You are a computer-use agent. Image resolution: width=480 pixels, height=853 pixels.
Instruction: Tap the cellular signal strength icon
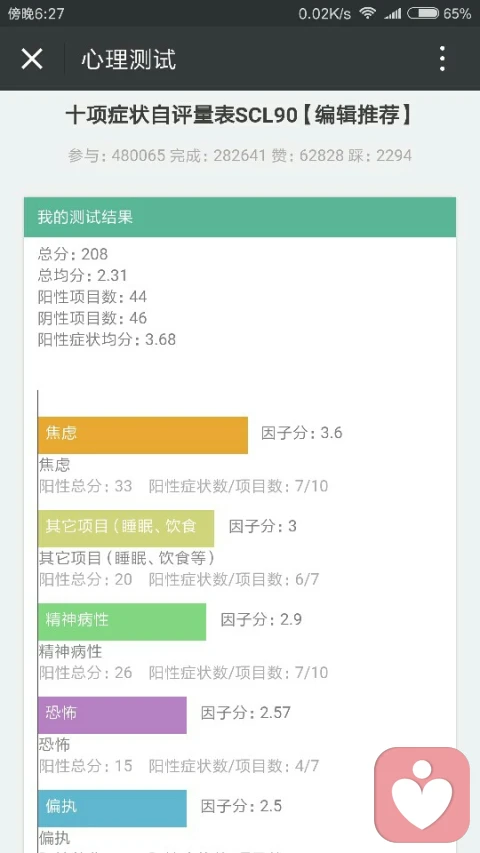392,14
